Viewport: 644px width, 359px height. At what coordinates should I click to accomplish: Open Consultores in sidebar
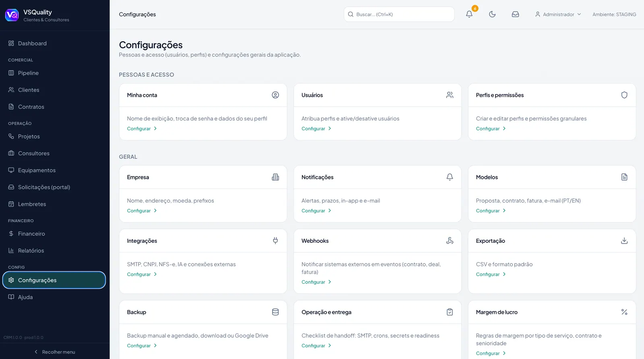(54, 154)
